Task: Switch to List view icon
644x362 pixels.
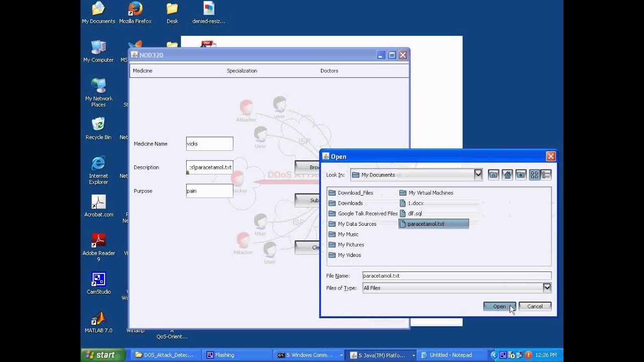Action: (534, 175)
